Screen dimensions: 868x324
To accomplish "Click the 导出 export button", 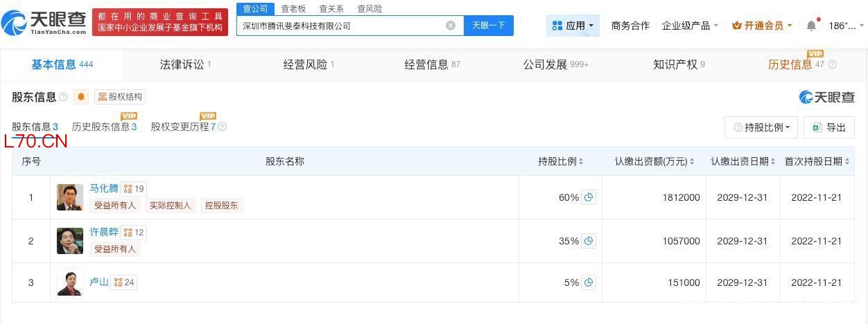I will pyautogui.click(x=829, y=127).
